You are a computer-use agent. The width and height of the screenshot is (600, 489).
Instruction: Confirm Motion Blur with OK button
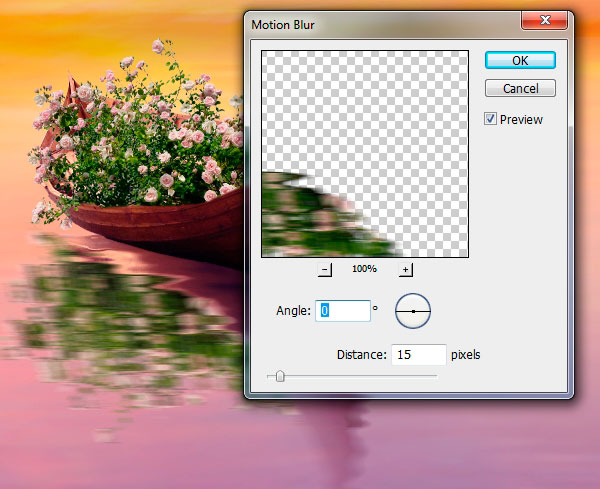(520, 60)
